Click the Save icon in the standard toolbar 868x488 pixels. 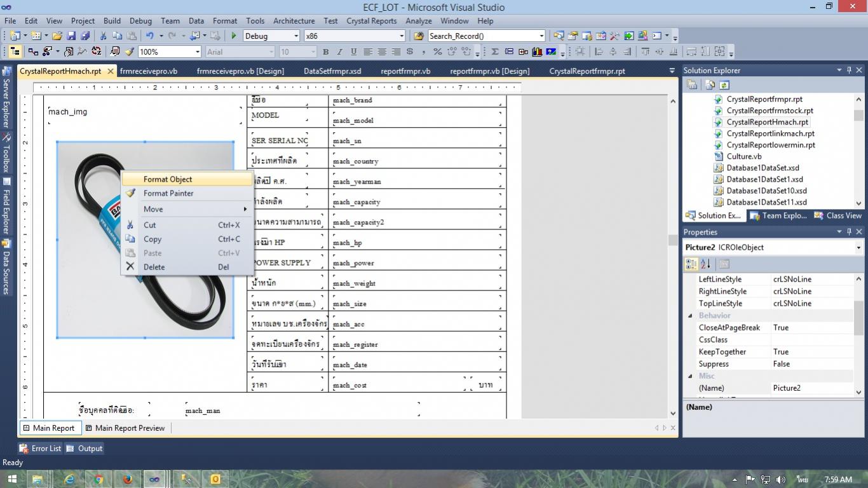tap(71, 36)
